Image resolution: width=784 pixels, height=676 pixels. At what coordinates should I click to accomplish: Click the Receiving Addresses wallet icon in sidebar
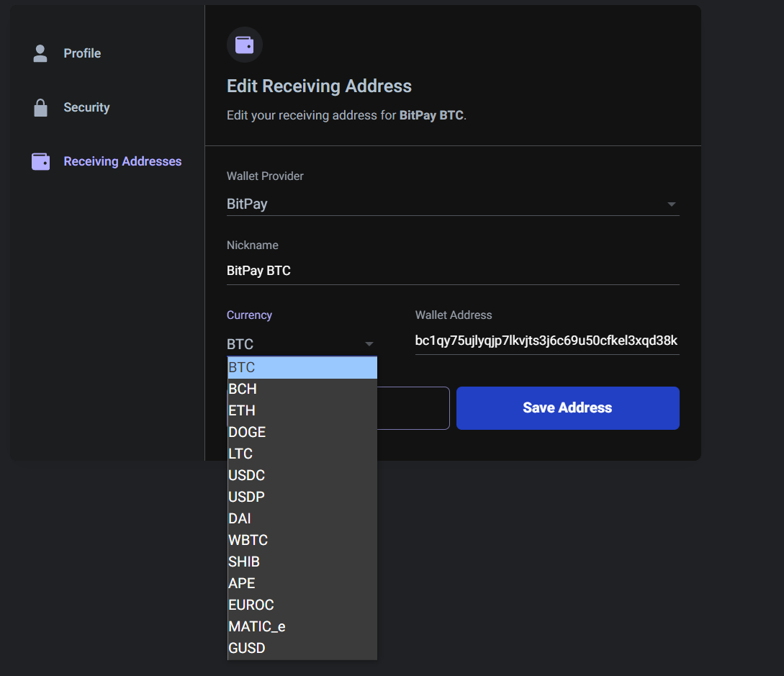[x=40, y=161]
